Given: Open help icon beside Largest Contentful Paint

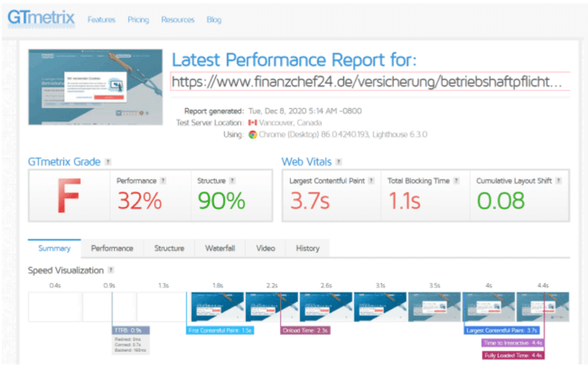Looking at the screenshot, I should 371,181.
